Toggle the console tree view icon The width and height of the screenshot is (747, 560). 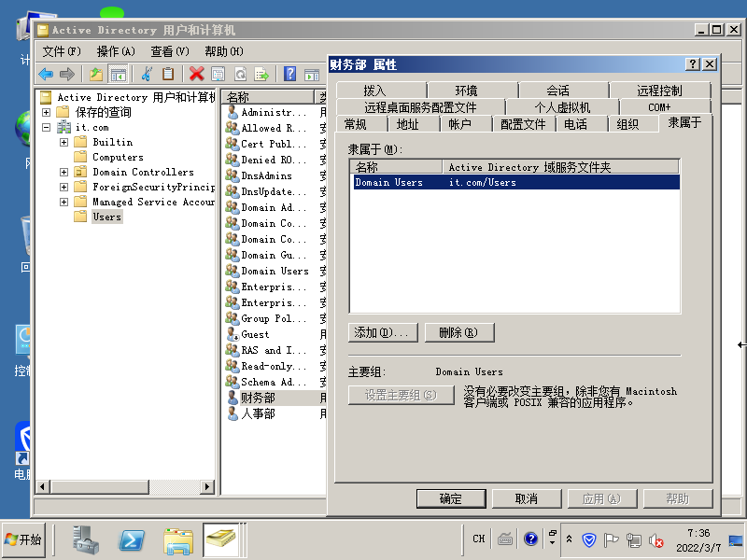[119, 74]
